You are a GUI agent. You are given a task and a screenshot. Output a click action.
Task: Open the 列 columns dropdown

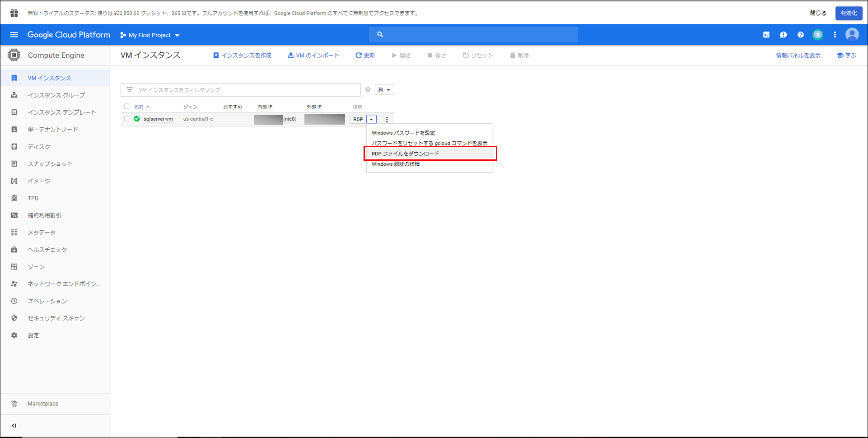click(384, 90)
